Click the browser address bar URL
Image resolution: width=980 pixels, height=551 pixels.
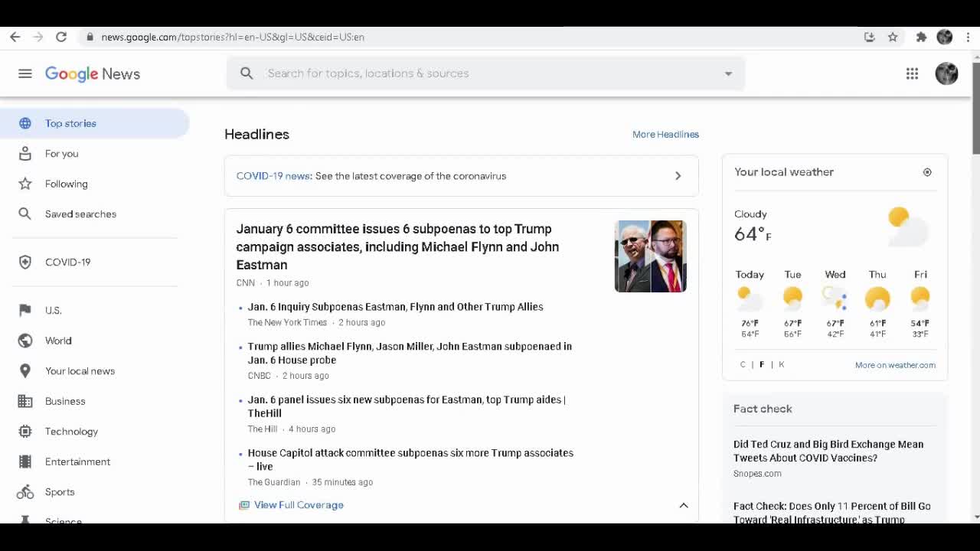click(233, 37)
